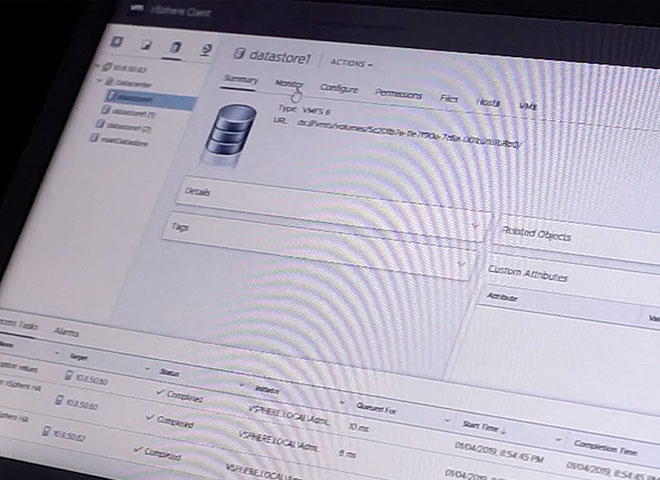Open the Target column filter dropdown
The height and width of the screenshot is (480, 660).
coord(148,369)
